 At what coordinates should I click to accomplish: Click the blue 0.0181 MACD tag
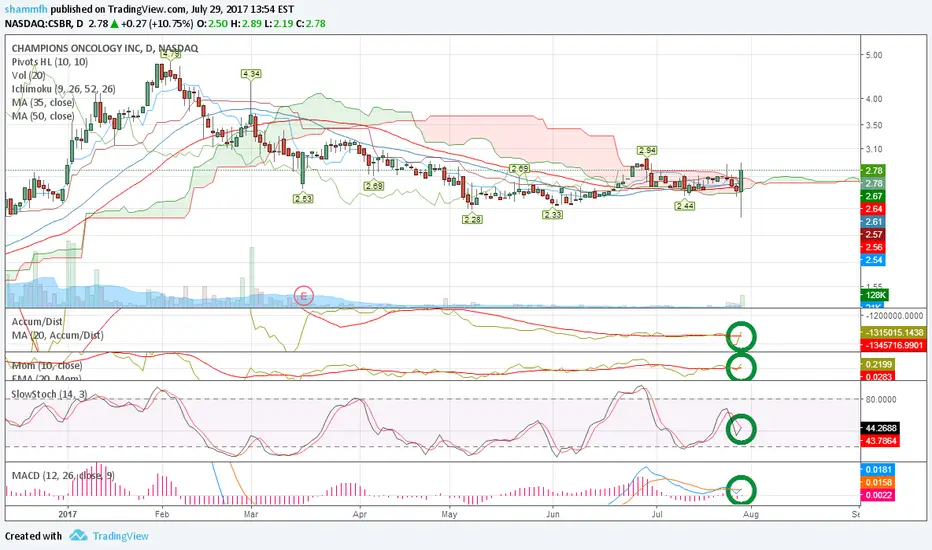click(x=877, y=470)
